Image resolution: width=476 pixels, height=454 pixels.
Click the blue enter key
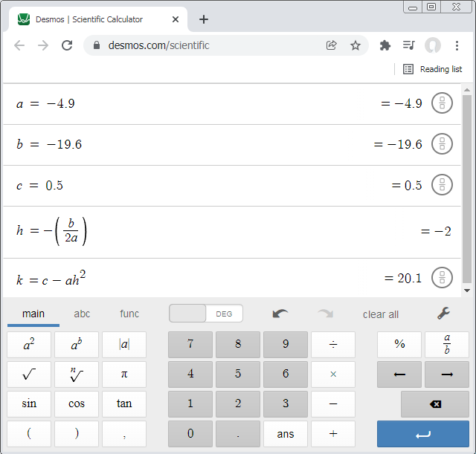423,434
